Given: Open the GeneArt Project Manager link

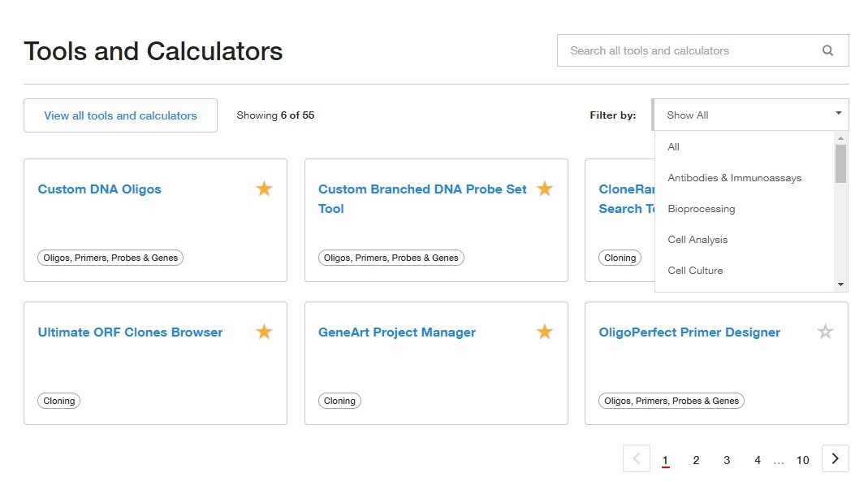Looking at the screenshot, I should click(x=397, y=332).
